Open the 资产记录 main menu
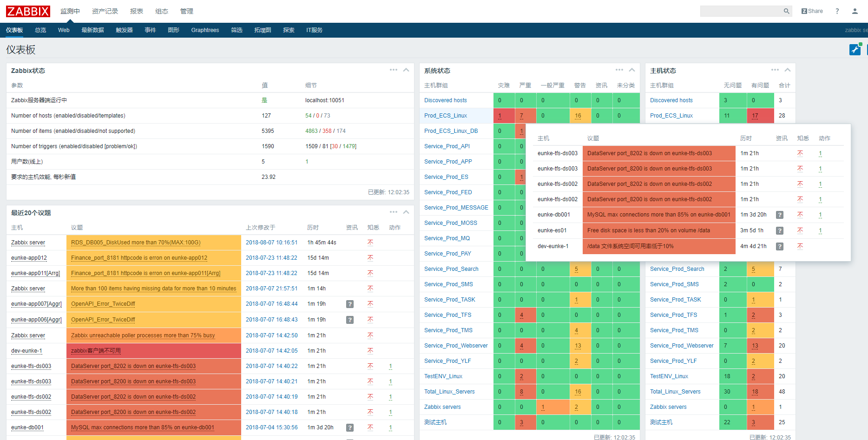Viewport: 868px width, 440px height. coord(105,11)
